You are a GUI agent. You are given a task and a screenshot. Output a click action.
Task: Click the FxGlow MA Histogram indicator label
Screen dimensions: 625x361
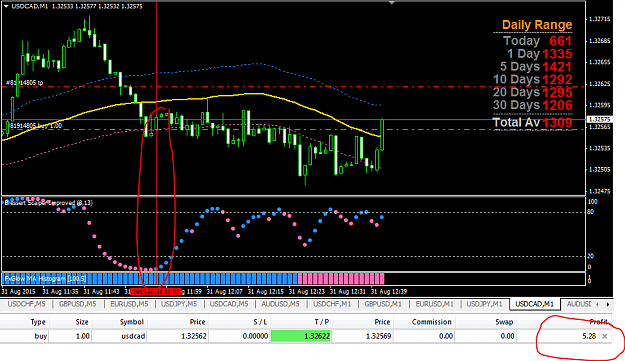point(45,279)
